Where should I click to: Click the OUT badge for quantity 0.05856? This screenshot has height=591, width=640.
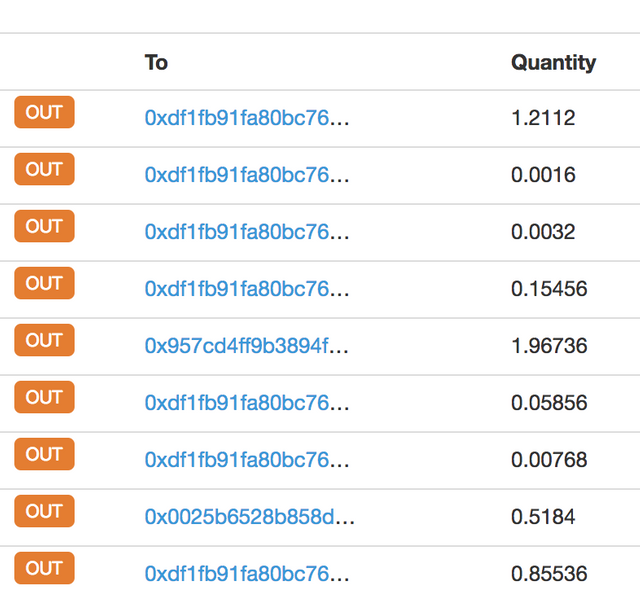click(x=44, y=398)
